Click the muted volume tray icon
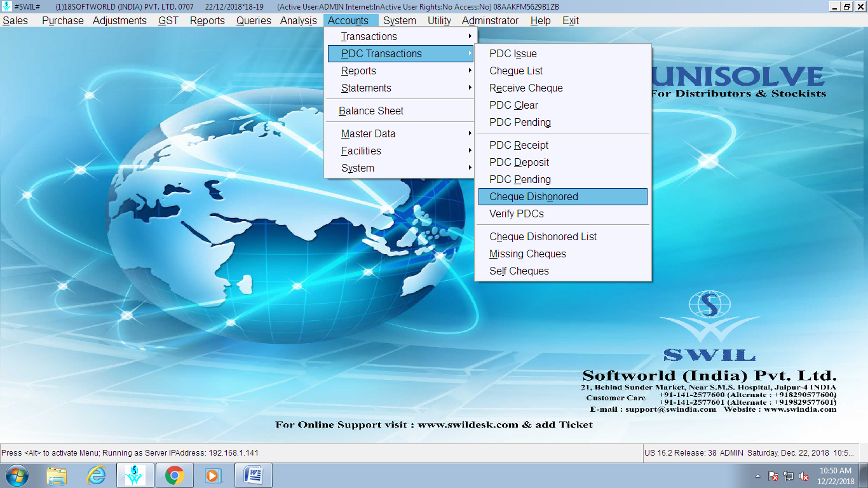 tap(804, 476)
